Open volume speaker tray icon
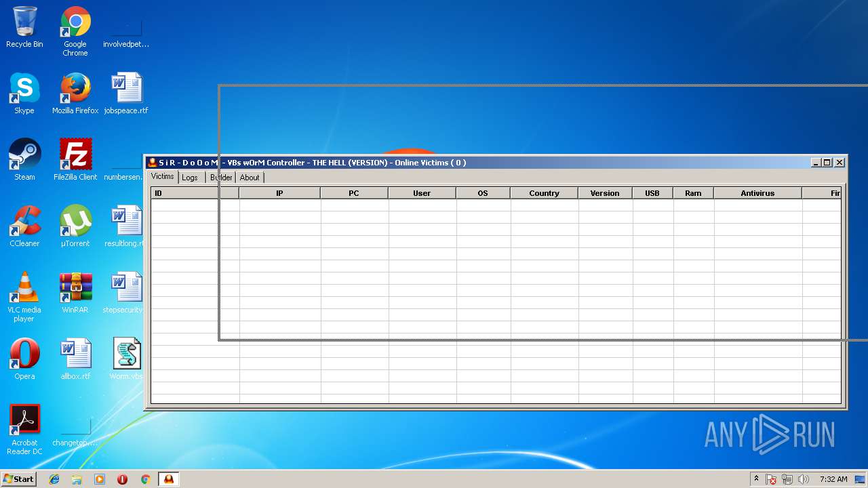This screenshot has width=868, height=488. (804, 479)
